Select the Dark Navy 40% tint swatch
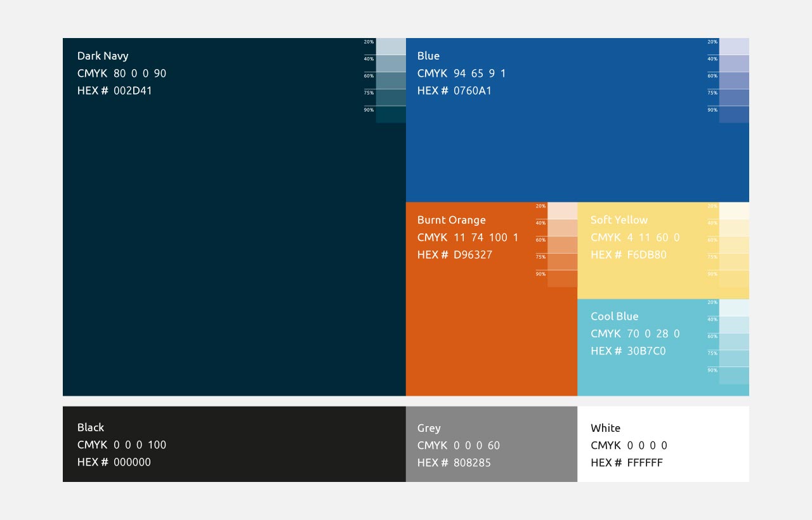Image resolution: width=812 pixels, height=520 pixels. pos(391,63)
